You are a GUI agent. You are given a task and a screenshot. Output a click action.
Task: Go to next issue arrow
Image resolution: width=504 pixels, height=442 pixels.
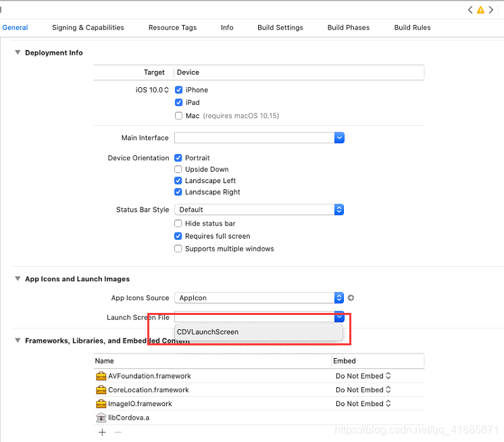point(490,9)
